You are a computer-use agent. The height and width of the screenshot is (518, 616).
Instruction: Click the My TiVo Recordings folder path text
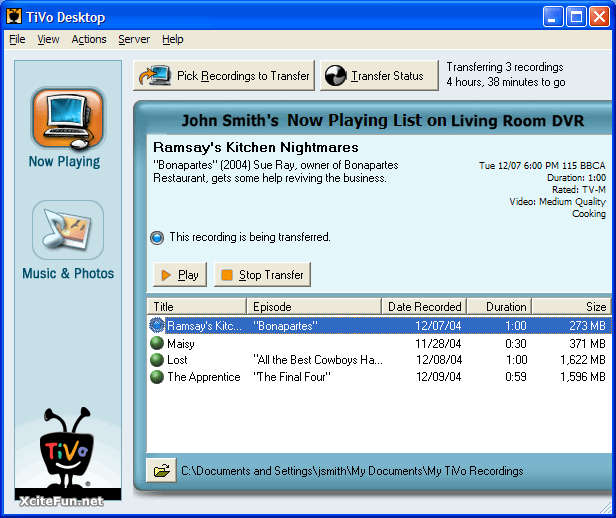click(x=352, y=470)
